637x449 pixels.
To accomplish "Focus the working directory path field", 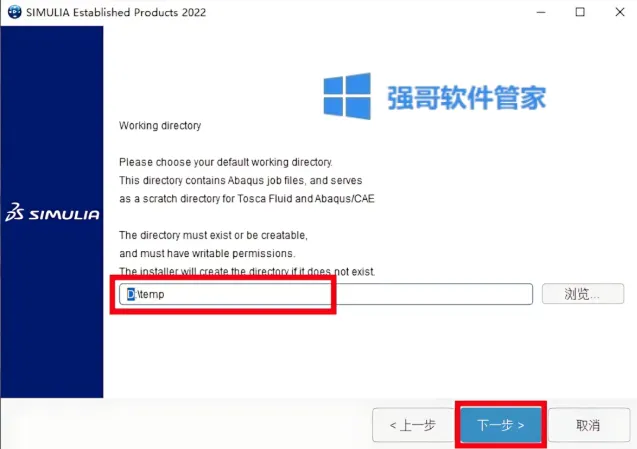I will click(326, 294).
